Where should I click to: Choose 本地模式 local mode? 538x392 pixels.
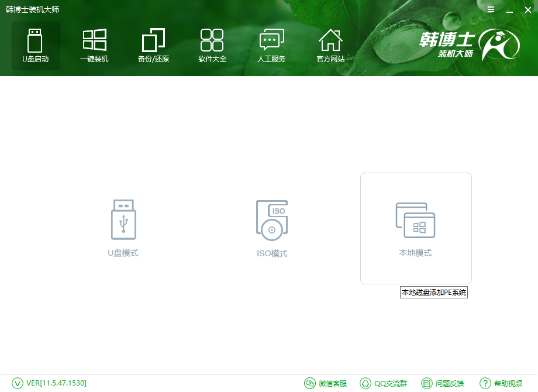pos(416,228)
